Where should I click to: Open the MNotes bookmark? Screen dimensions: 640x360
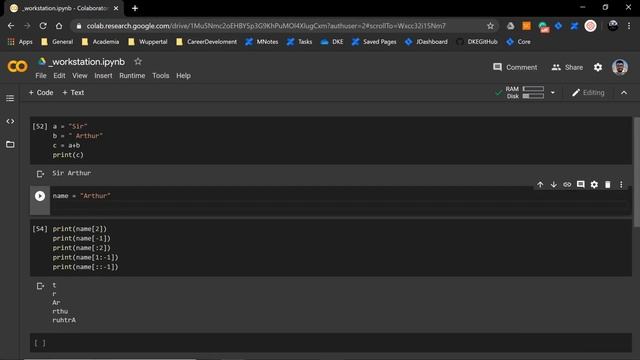click(262, 42)
